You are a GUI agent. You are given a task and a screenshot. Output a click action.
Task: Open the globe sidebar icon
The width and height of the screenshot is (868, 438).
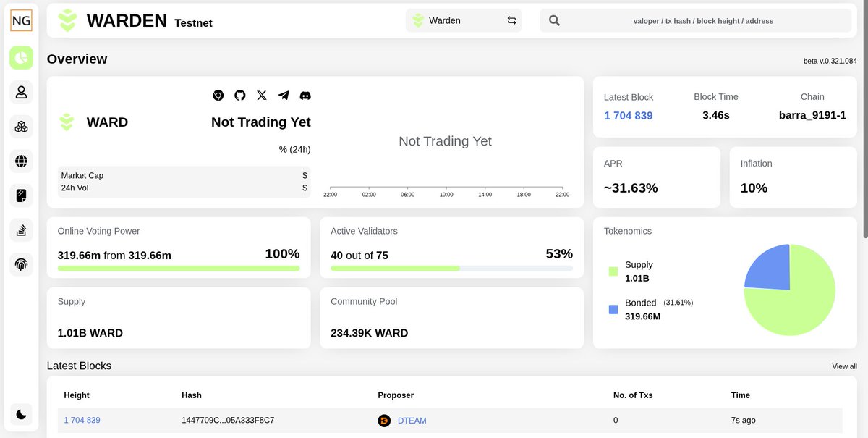pos(21,161)
